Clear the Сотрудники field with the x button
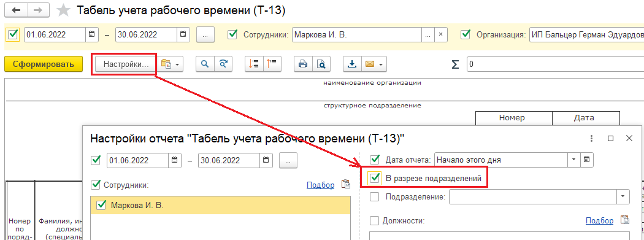This screenshot has width=644, height=240. click(441, 34)
